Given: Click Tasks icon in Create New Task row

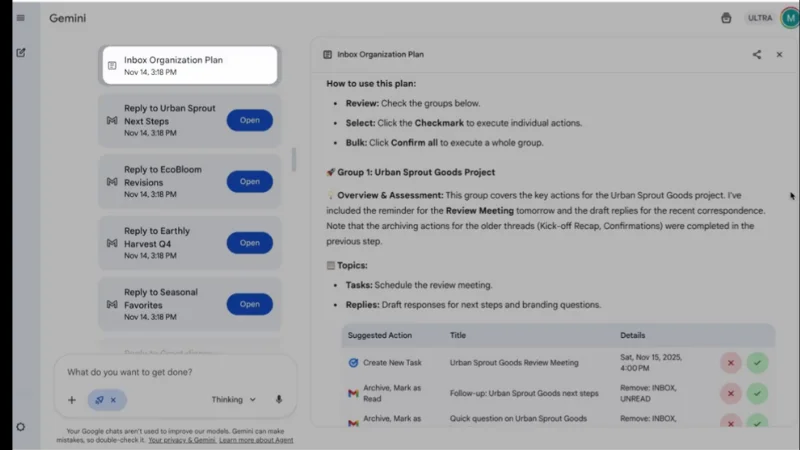Looking at the screenshot, I should pyautogui.click(x=353, y=363).
